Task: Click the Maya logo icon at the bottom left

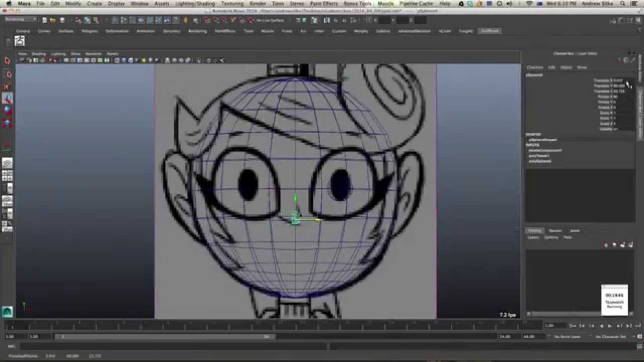Action: [x=7, y=311]
